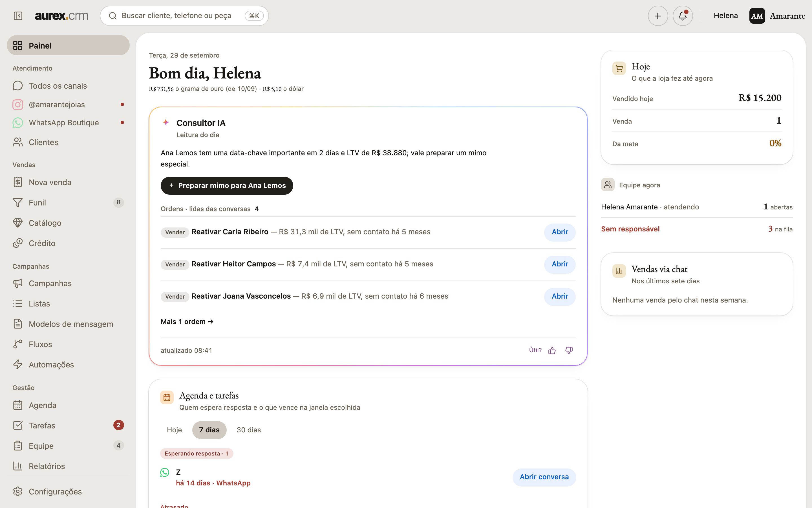Click the 0% Da meta value
The width and height of the screenshot is (812, 508).
775,143
